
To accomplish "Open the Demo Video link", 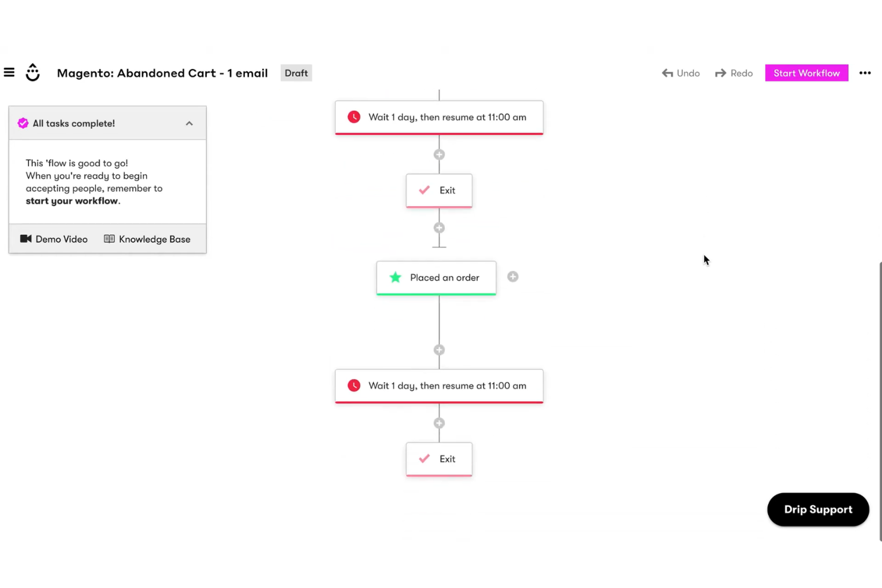I will [54, 239].
